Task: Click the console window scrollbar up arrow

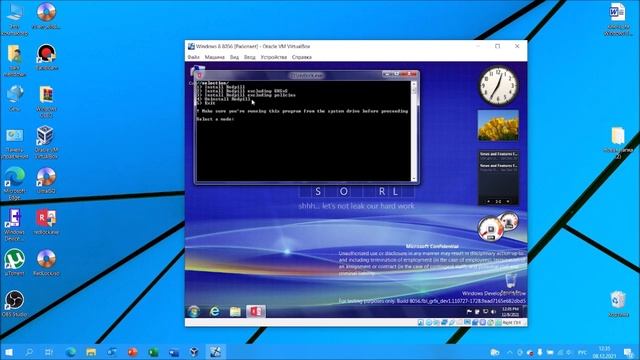Action: (414, 84)
